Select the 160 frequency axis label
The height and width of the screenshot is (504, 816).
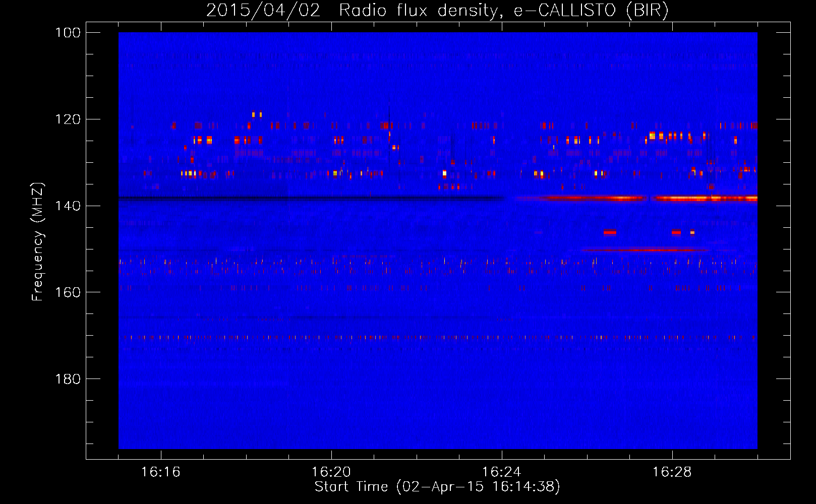68,292
